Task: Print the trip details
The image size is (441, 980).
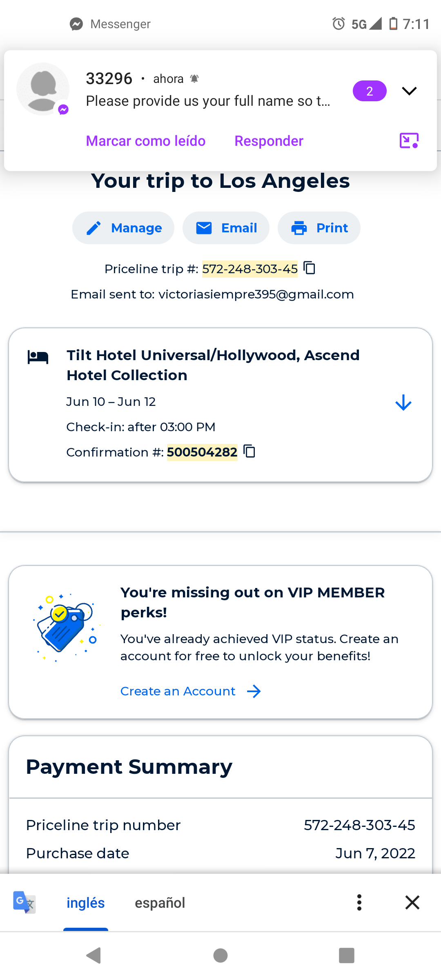Action: [x=319, y=228]
